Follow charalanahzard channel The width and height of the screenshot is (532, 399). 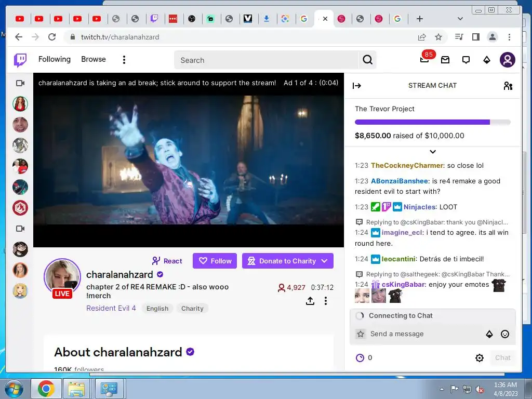tap(215, 261)
